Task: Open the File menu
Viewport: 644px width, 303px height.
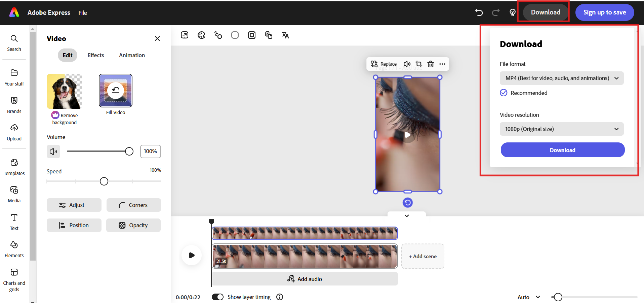Action: tap(82, 13)
